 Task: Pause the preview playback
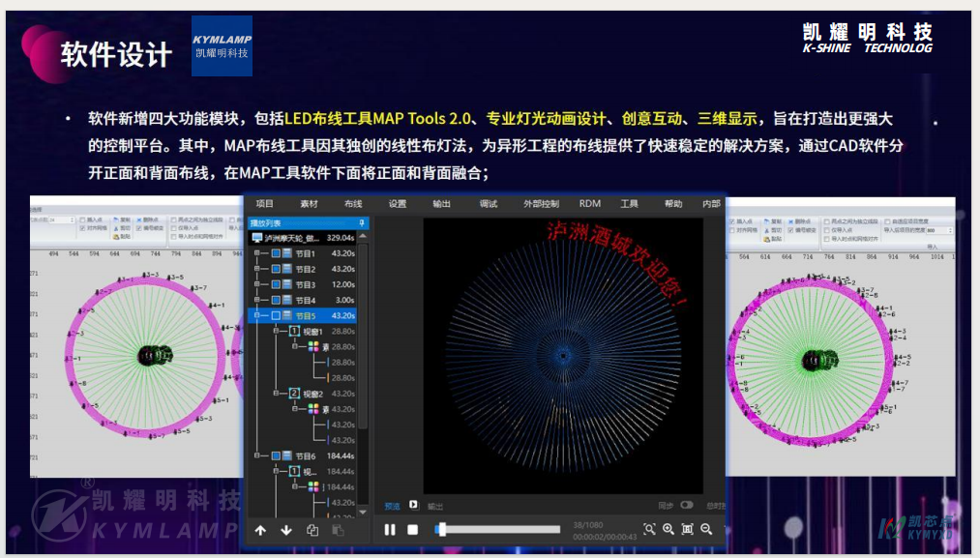[389, 530]
